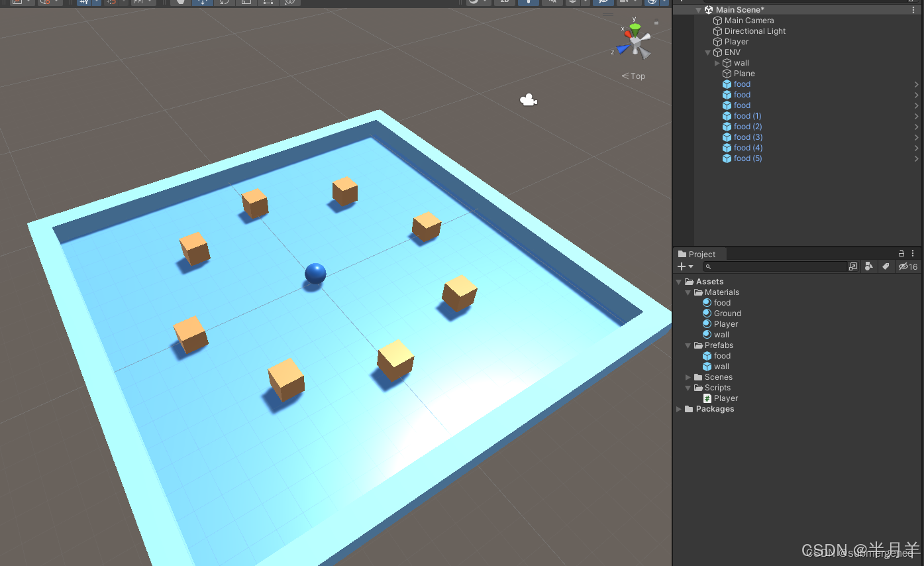Click into the Project search field

775,266
